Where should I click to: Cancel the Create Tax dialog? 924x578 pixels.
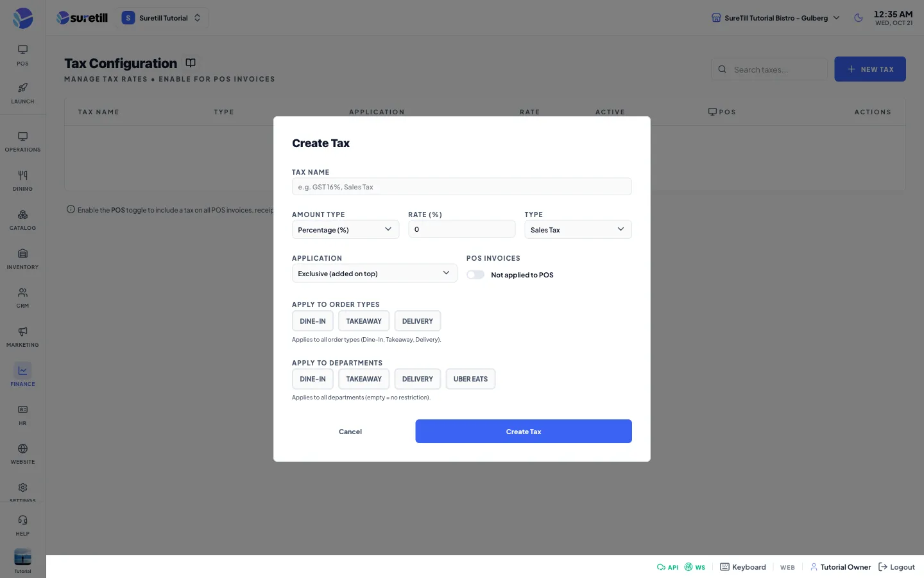click(350, 432)
